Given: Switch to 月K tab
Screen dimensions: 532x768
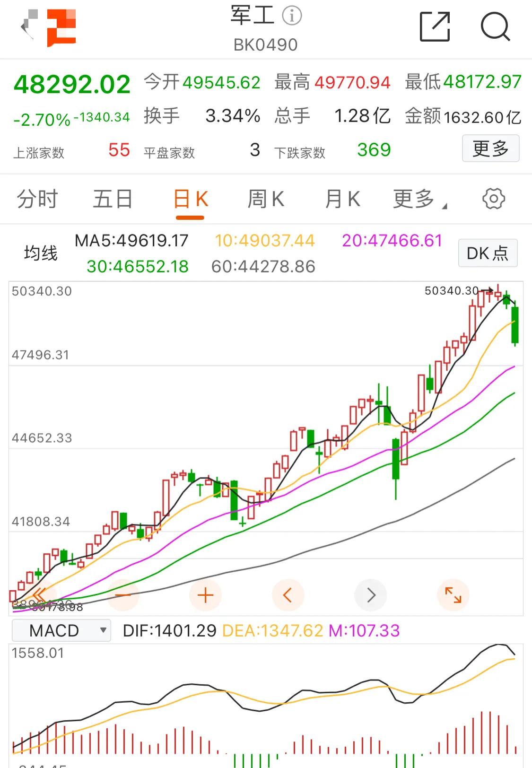Looking at the screenshot, I should point(342,199).
